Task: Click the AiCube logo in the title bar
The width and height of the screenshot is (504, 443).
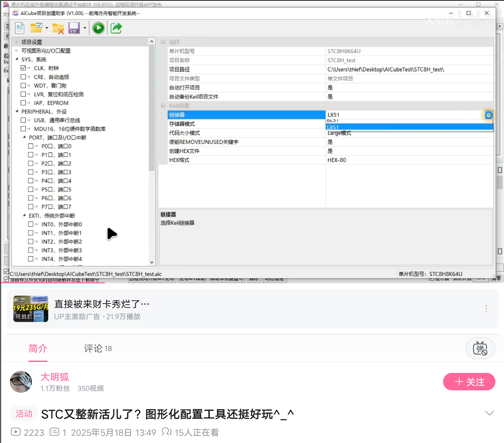Action: [15, 13]
